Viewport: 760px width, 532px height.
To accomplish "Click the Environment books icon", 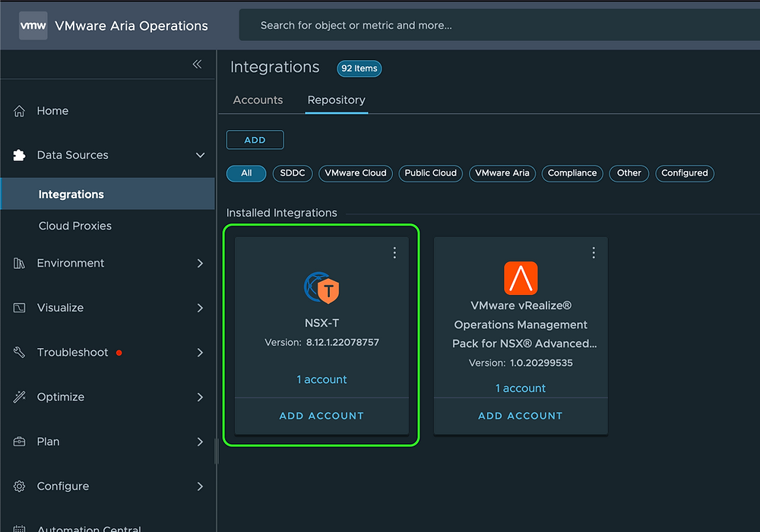I will (x=20, y=263).
